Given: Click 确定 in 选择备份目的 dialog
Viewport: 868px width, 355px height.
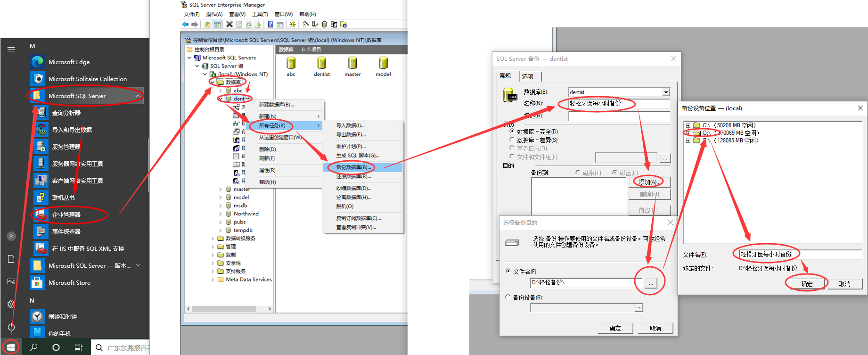Looking at the screenshot, I should tap(615, 328).
